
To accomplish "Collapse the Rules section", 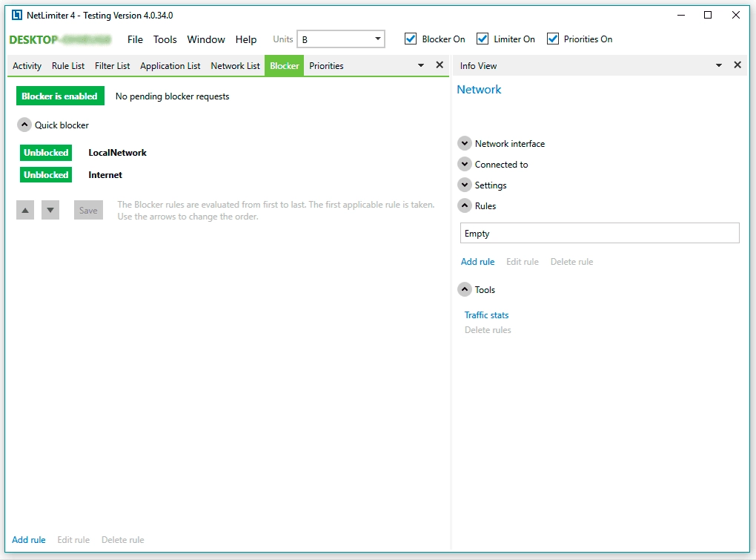I will pos(464,205).
